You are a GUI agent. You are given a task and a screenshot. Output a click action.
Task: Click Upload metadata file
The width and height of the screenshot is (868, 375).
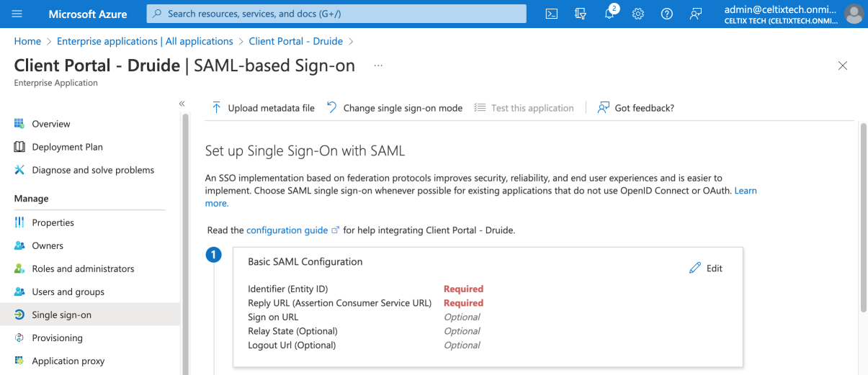263,108
